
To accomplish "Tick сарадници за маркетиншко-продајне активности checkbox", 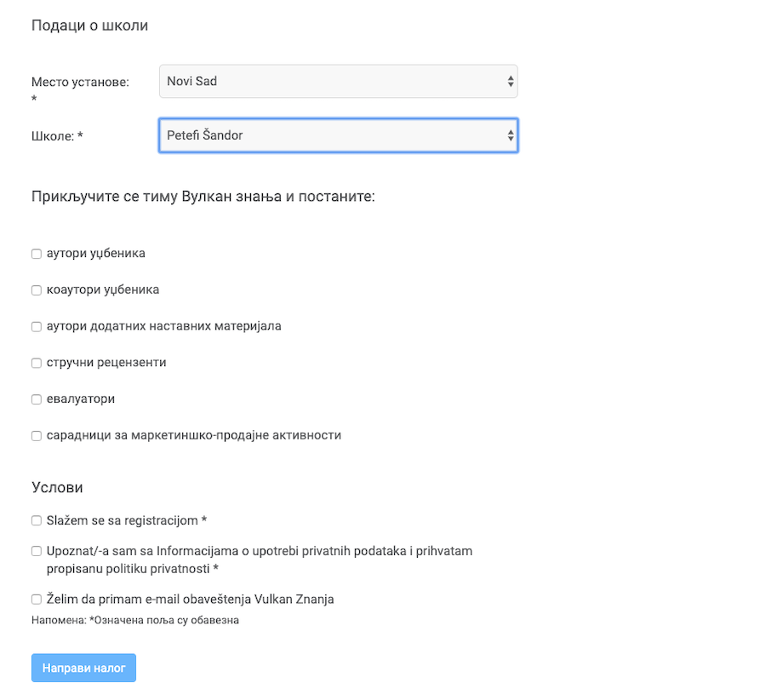I will [x=36, y=435].
